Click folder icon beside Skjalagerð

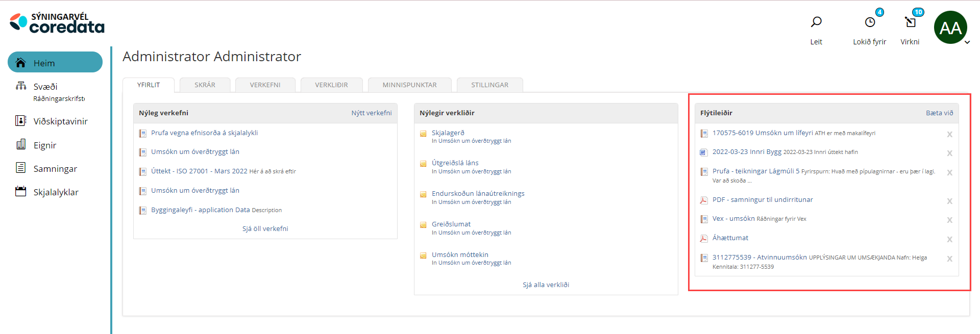[x=423, y=134]
